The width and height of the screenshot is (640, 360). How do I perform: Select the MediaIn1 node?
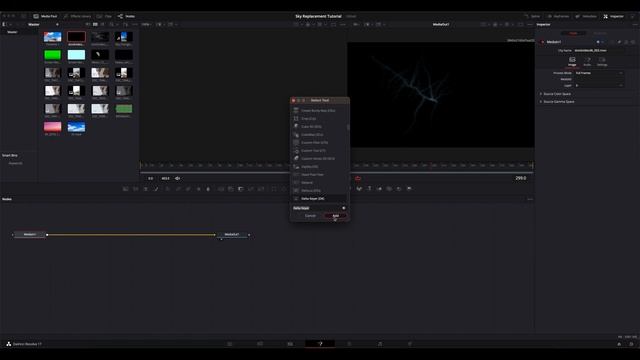29,235
